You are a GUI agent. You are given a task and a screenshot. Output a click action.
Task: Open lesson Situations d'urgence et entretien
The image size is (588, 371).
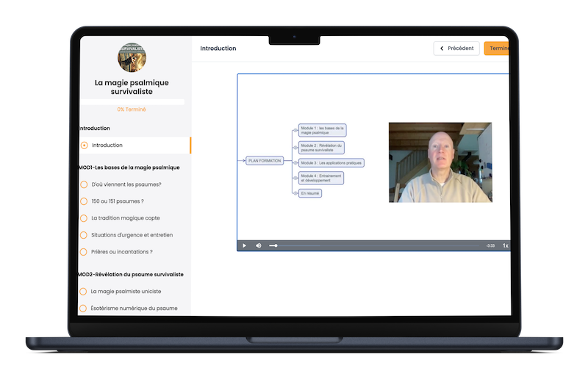tap(132, 235)
